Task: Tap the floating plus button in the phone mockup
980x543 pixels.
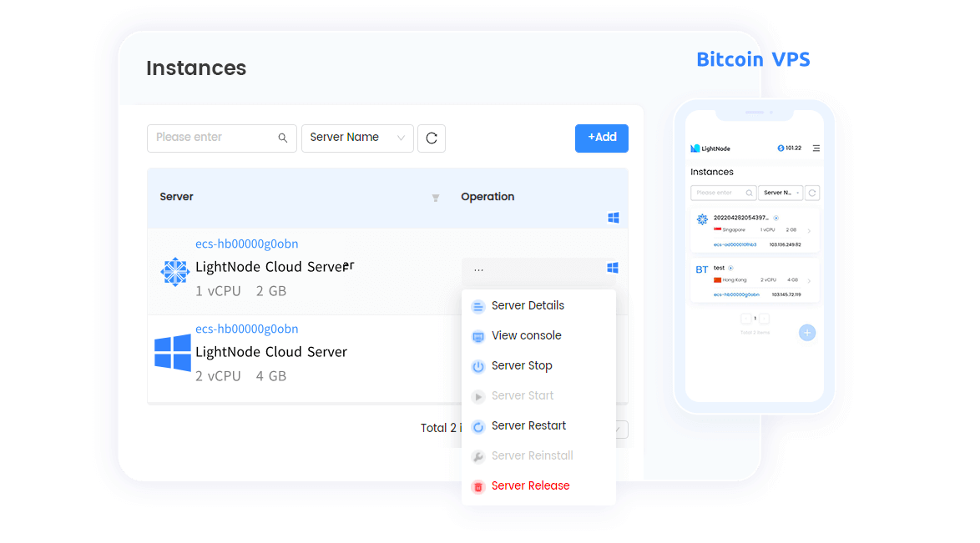Action: click(x=807, y=333)
